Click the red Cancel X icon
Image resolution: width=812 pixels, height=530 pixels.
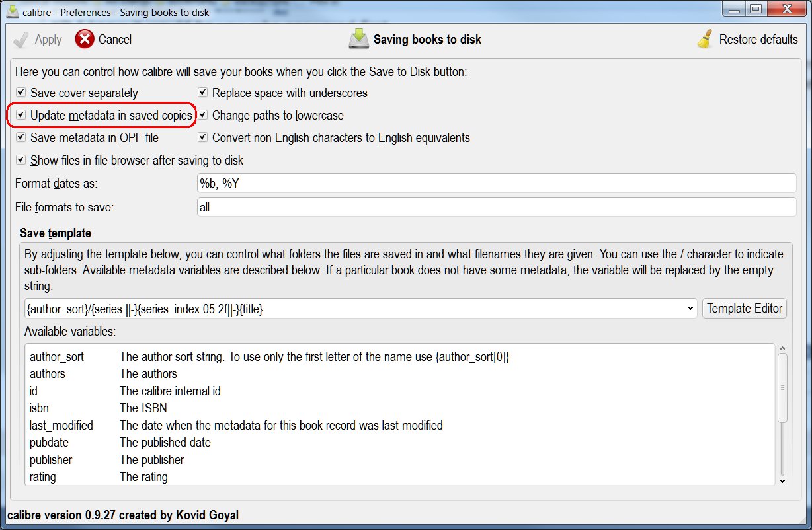(85, 40)
